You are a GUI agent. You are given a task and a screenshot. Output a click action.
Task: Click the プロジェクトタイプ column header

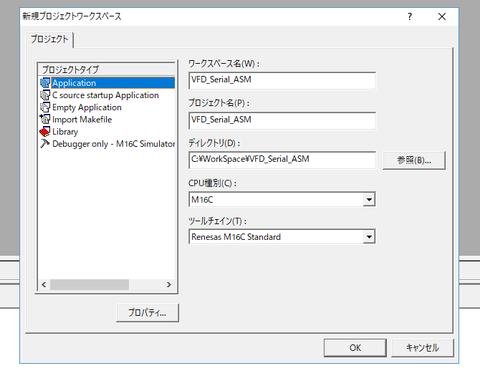[x=107, y=69]
